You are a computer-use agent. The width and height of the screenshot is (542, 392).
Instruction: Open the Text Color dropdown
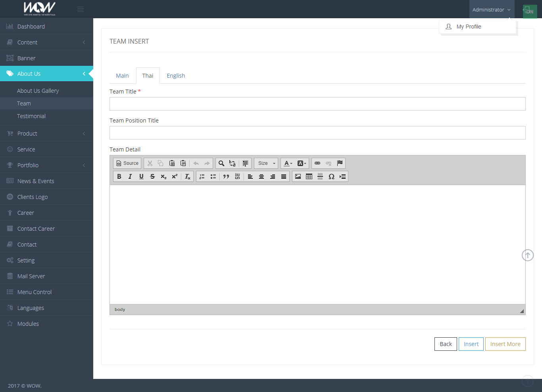click(288, 163)
